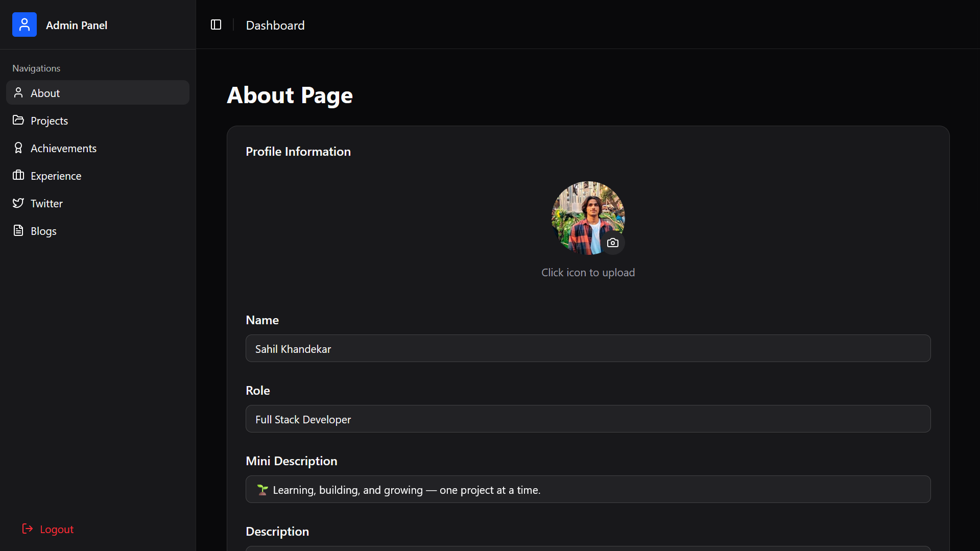Click the Achievements ribbon icon

coord(18,148)
